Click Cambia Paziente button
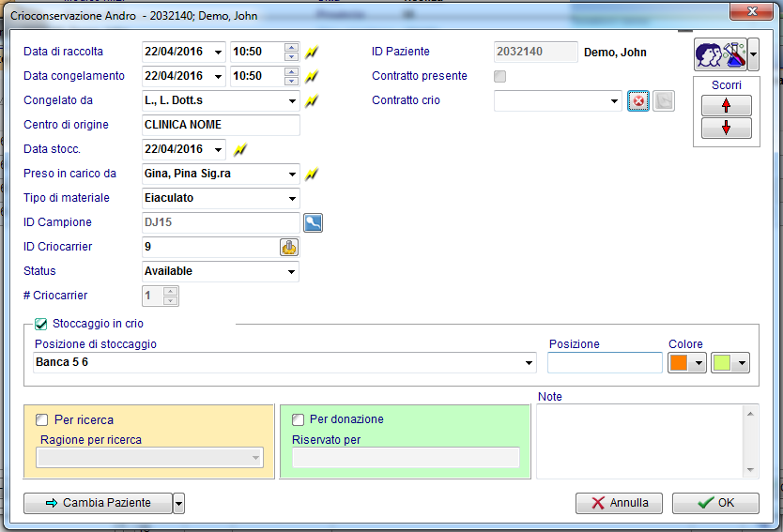 (98, 504)
